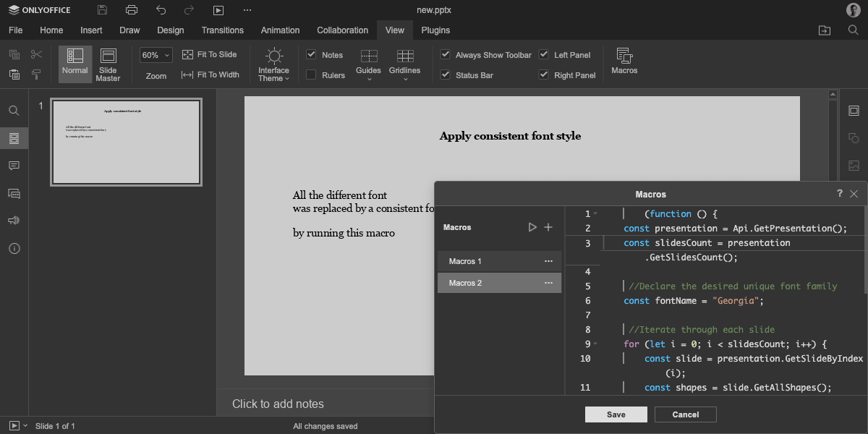868x434 pixels.
Task: Add a new macro with plus icon
Action: tap(548, 227)
